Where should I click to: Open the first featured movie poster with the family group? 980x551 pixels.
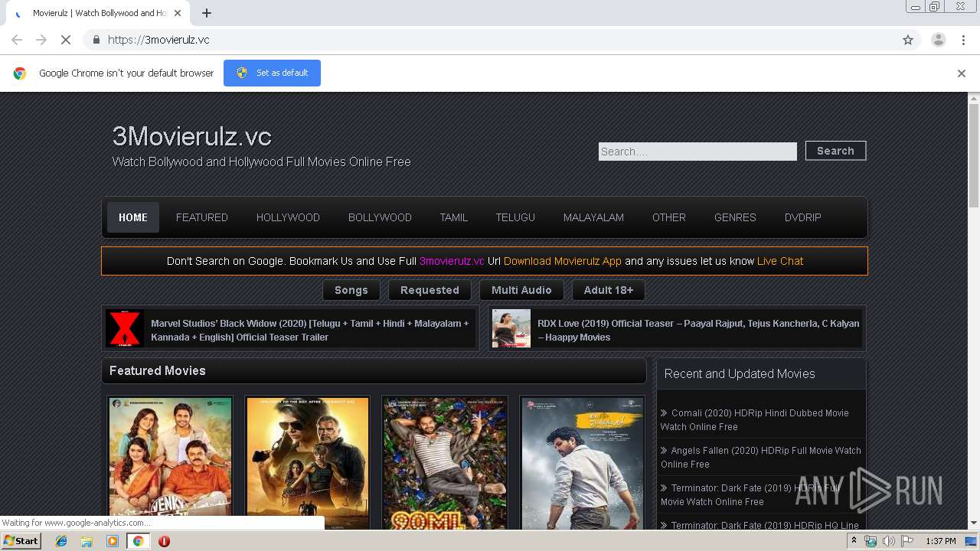click(x=170, y=463)
